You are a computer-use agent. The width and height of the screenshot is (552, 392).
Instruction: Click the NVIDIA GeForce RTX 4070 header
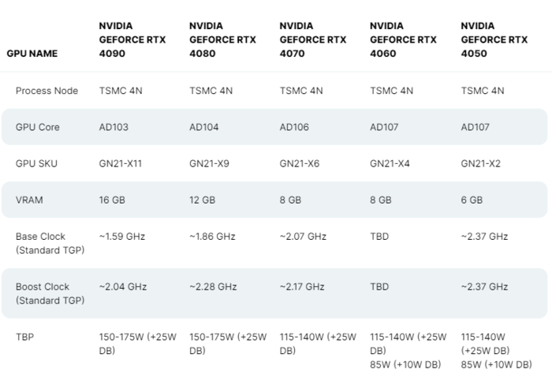312,39
